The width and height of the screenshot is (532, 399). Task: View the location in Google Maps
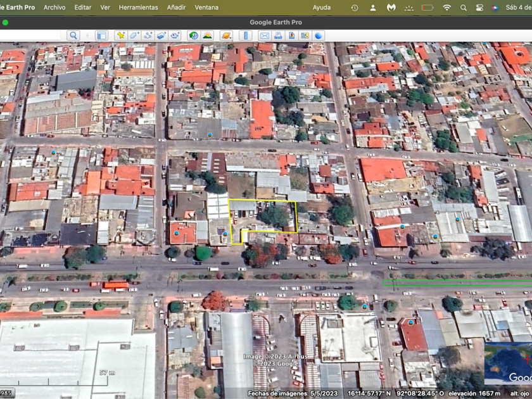click(305, 35)
